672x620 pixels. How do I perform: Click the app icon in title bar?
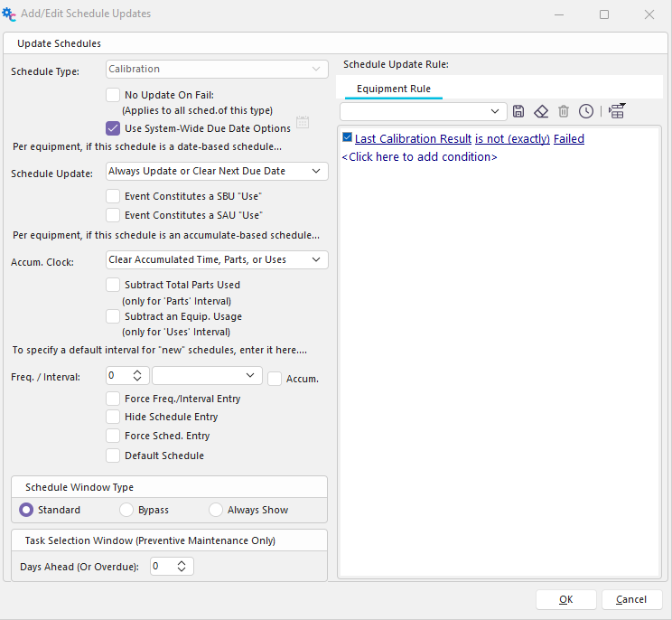click(x=10, y=14)
